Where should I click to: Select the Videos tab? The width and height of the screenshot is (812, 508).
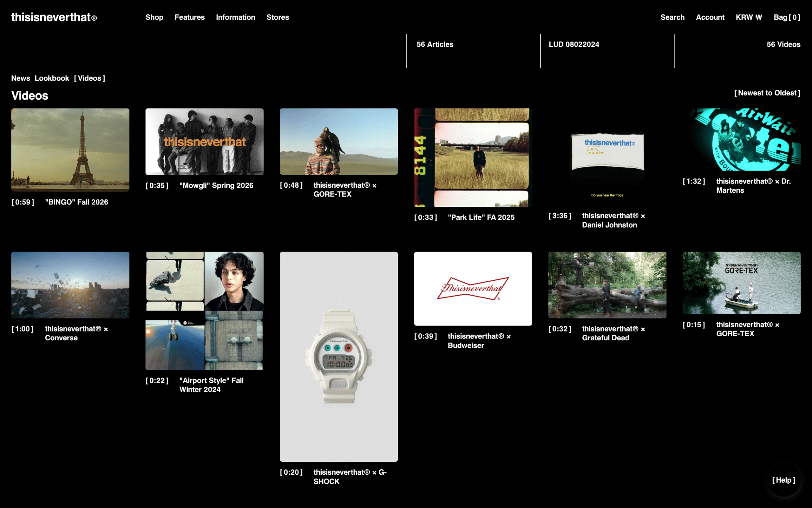[x=89, y=78]
